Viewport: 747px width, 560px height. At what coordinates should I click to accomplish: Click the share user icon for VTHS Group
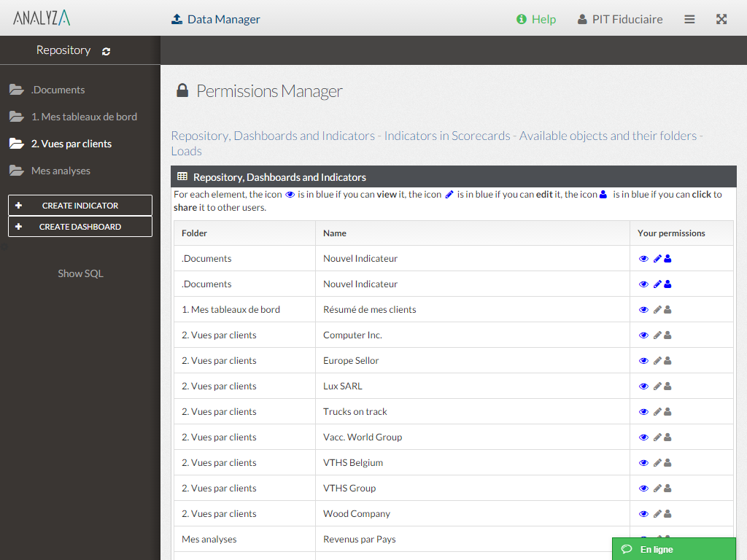(x=668, y=488)
